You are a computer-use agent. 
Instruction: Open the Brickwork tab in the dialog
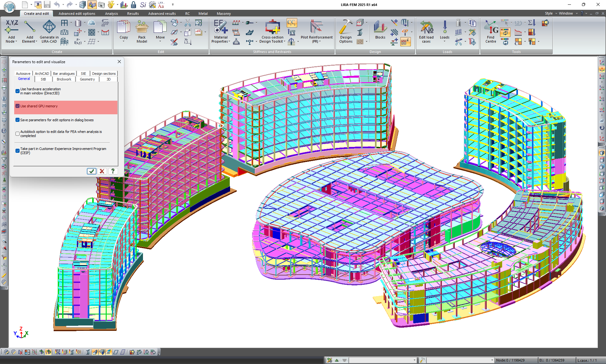pos(64,80)
